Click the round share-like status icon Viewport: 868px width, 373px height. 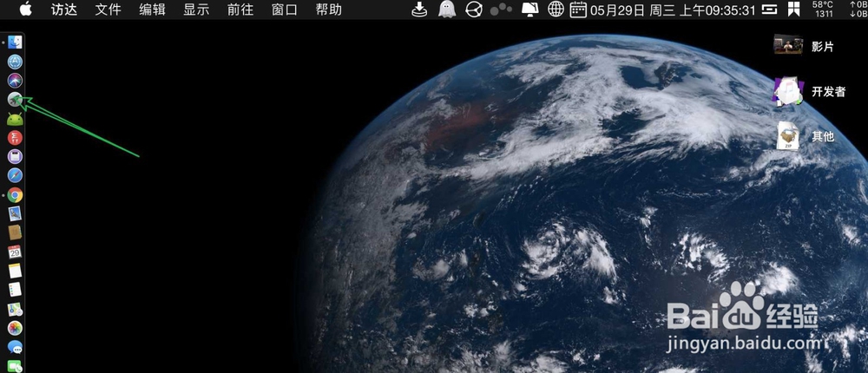pyautogui.click(x=473, y=10)
